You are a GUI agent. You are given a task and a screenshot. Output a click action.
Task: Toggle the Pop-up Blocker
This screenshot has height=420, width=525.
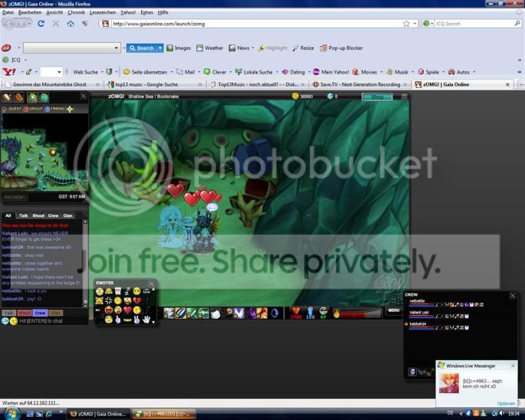pos(341,48)
